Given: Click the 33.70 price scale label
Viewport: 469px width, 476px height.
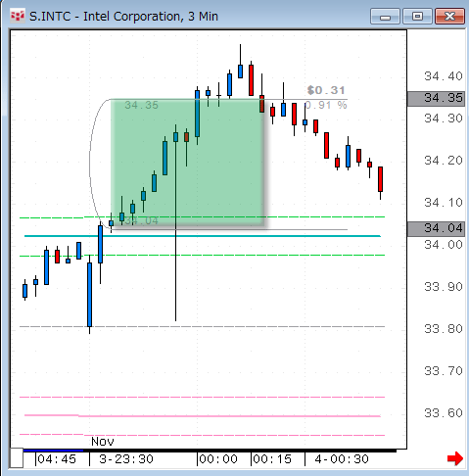Looking at the screenshot, I should (x=444, y=371).
